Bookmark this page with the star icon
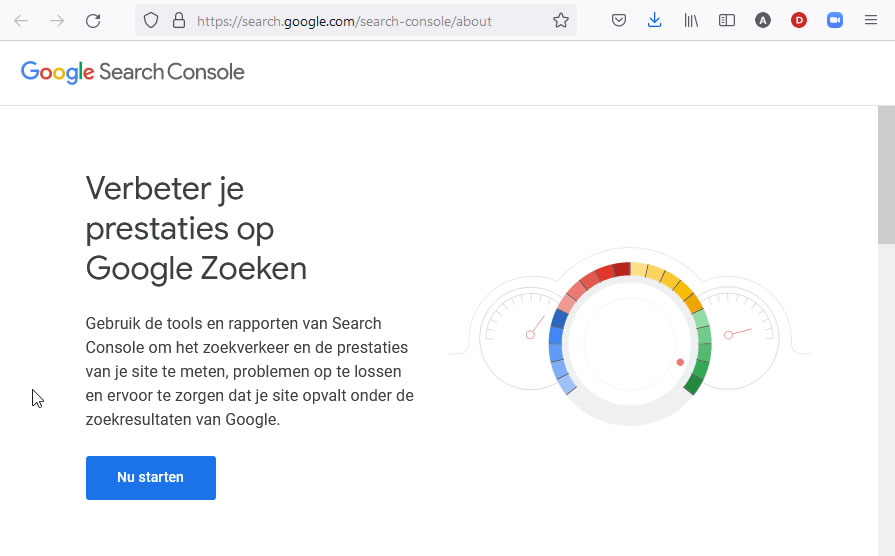Image resolution: width=895 pixels, height=556 pixels. point(561,21)
